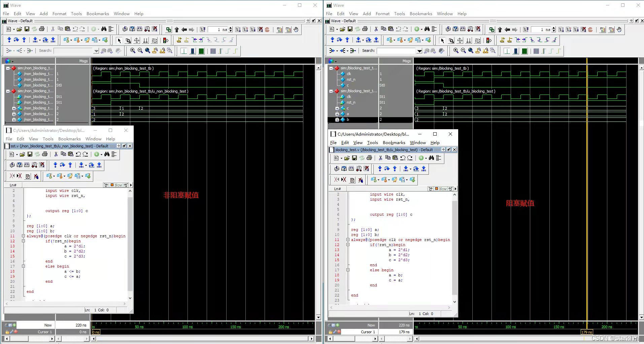Zoom in icon in right Wave window
644x344 pixels.
point(456,50)
